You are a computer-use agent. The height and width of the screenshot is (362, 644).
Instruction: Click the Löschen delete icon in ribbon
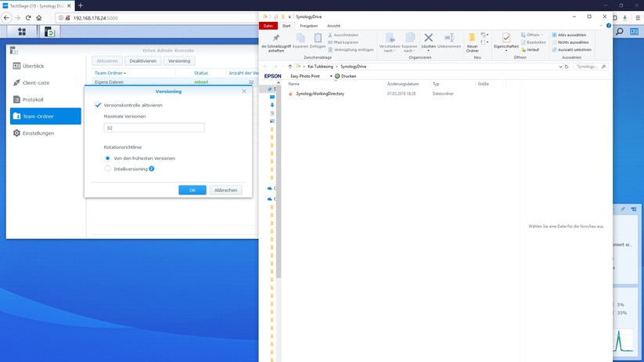[x=428, y=38]
